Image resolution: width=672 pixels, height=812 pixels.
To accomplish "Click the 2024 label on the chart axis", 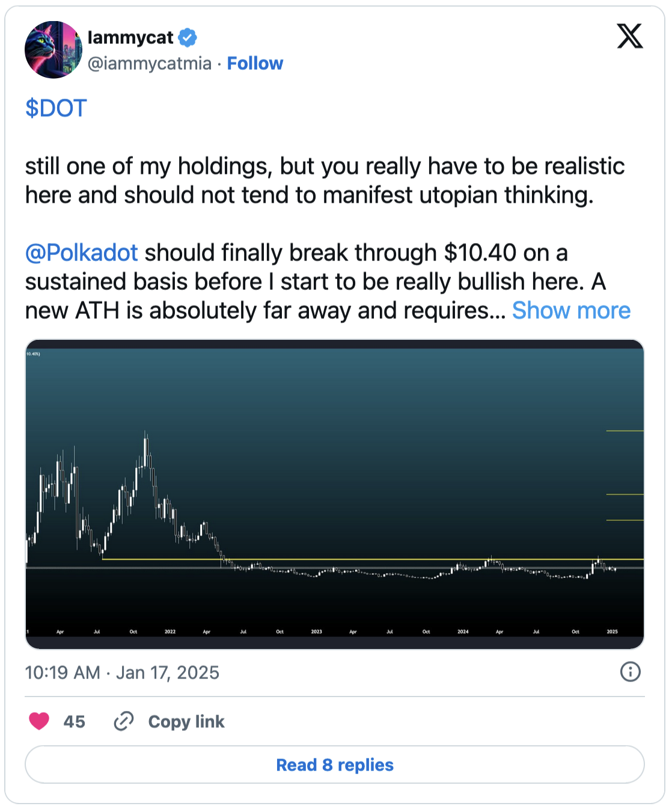I will pyautogui.click(x=463, y=632).
